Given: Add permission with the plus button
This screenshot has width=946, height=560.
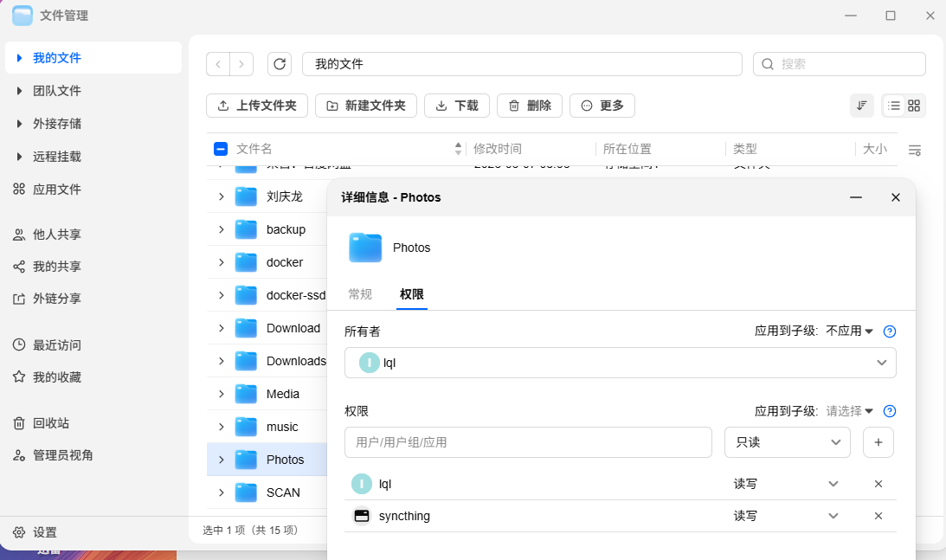Looking at the screenshot, I should tap(878, 442).
